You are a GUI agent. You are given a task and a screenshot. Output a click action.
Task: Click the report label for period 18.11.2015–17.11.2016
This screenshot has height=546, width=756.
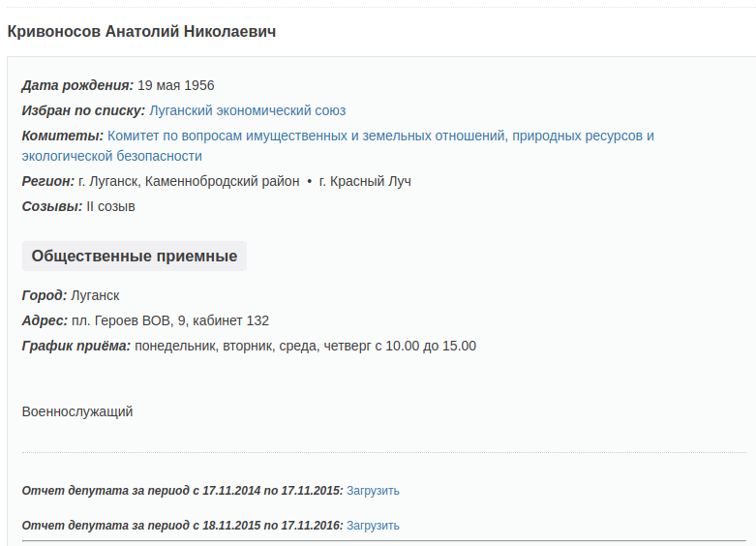click(x=182, y=526)
